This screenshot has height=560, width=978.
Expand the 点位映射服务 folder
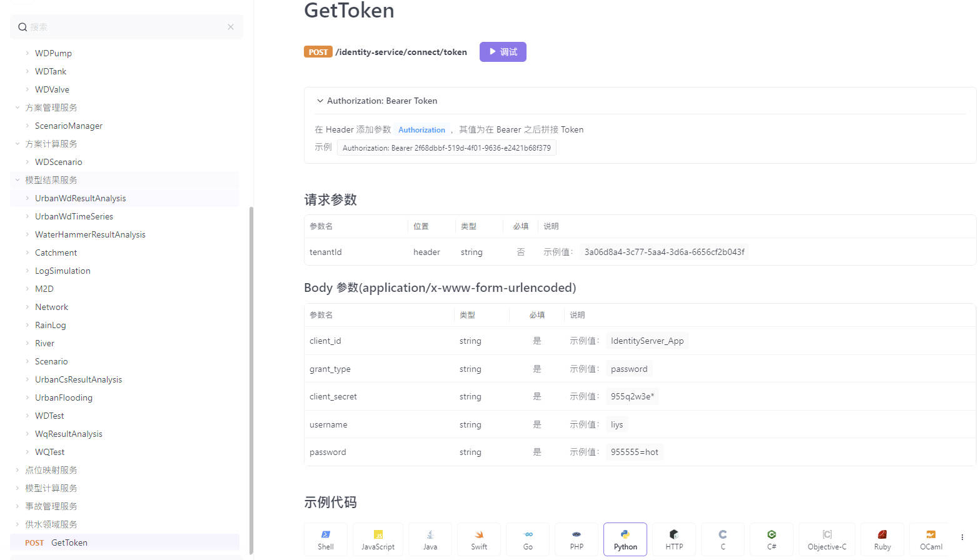18,470
